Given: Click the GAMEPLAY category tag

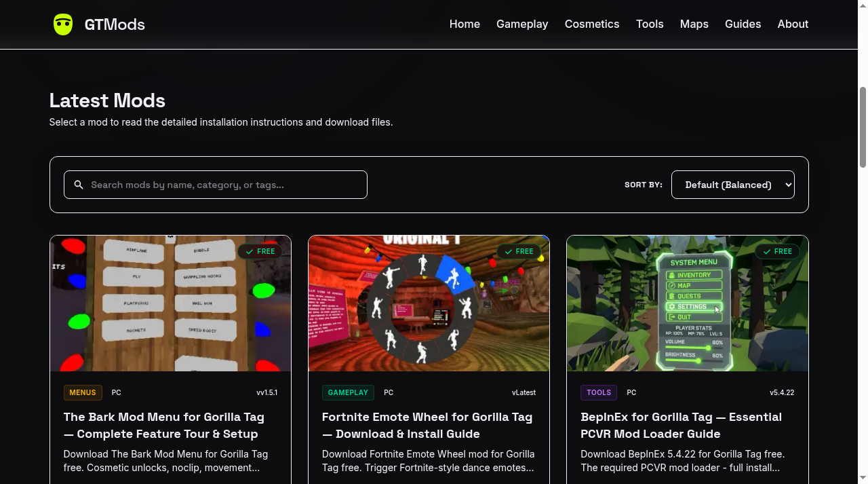Looking at the screenshot, I should pos(348,392).
